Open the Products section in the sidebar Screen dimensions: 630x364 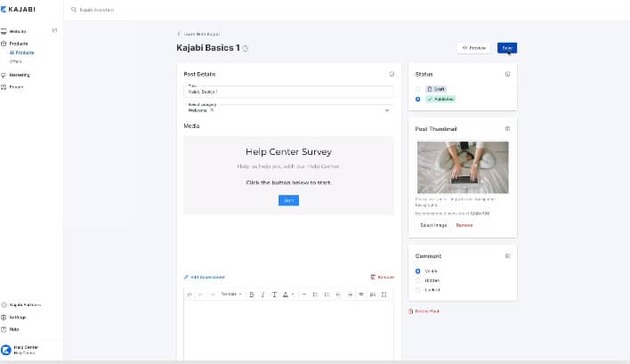[x=19, y=44]
